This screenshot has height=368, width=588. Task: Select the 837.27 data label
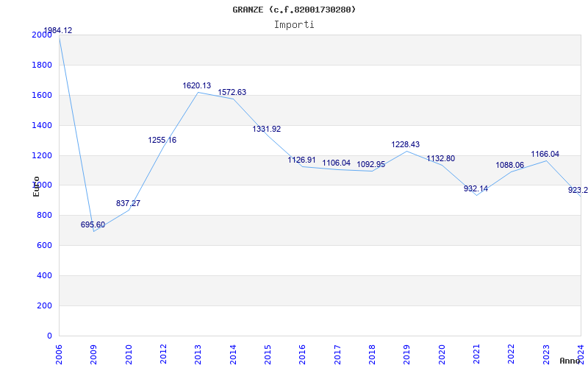point(128,204)
